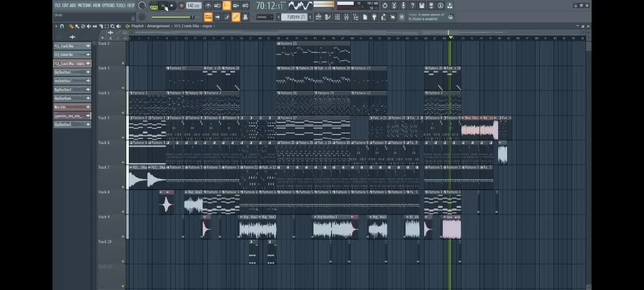Expand the playlist options arrow menu
Screen dimensions: 644x290
56,26
